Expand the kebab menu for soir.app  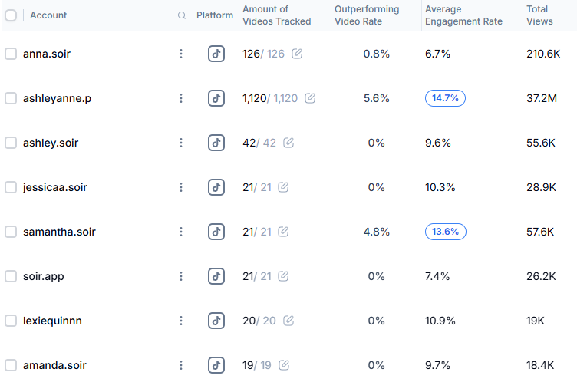coord(181,276)
